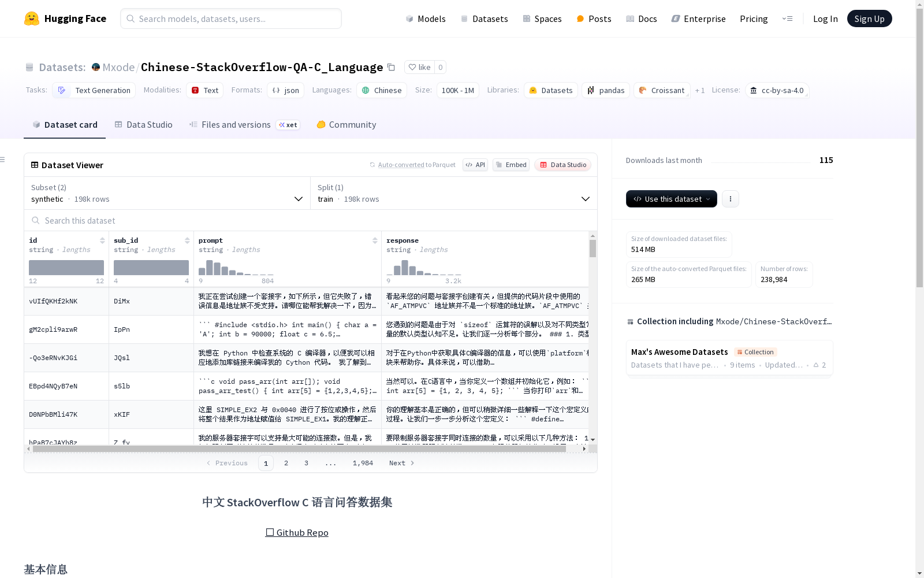Sort the id column
This screenshot has width=924, height=578.
102,240
